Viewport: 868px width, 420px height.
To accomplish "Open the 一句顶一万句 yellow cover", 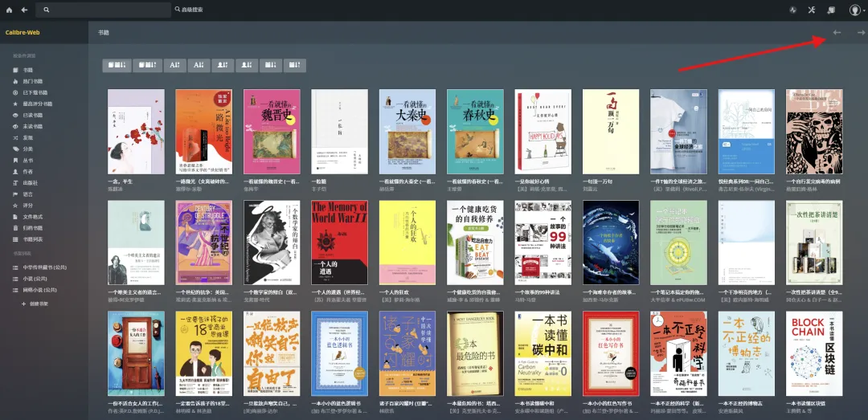I will [x=611, y=132].
